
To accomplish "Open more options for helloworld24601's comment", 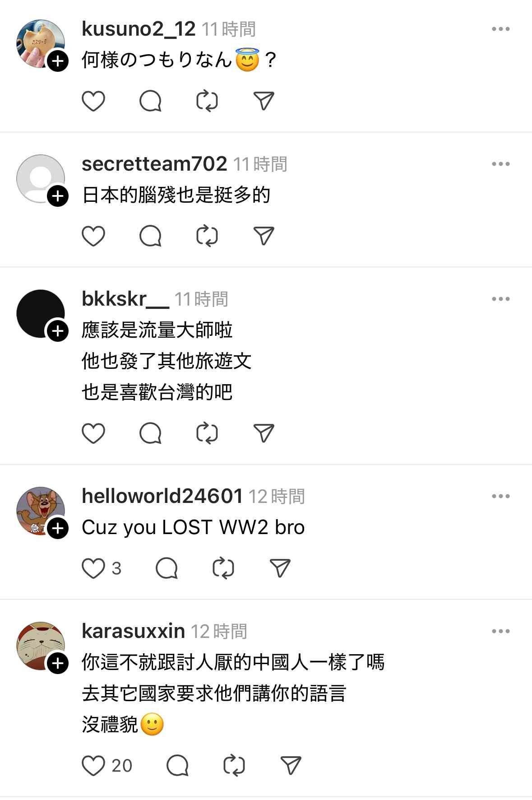I will coord(501,496).
